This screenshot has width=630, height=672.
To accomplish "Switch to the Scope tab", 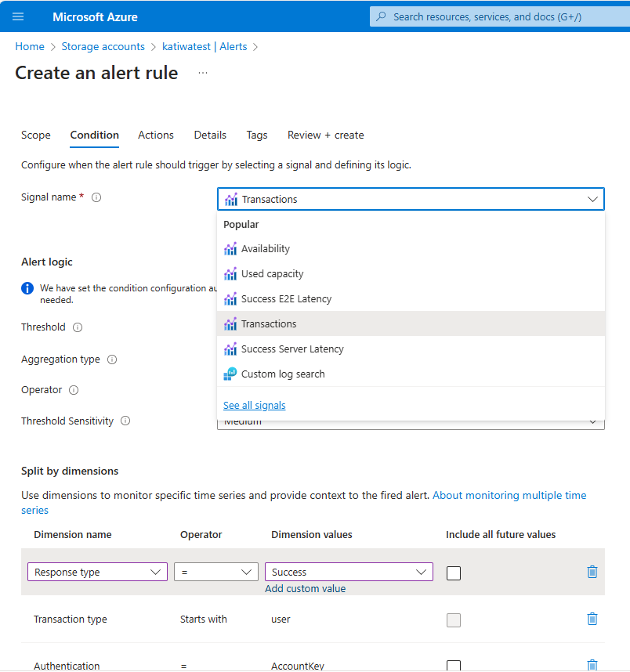I will click(x=36, y=135).
